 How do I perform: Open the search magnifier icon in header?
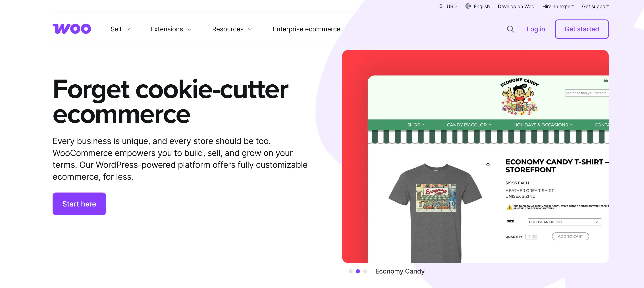coord(510,29)
